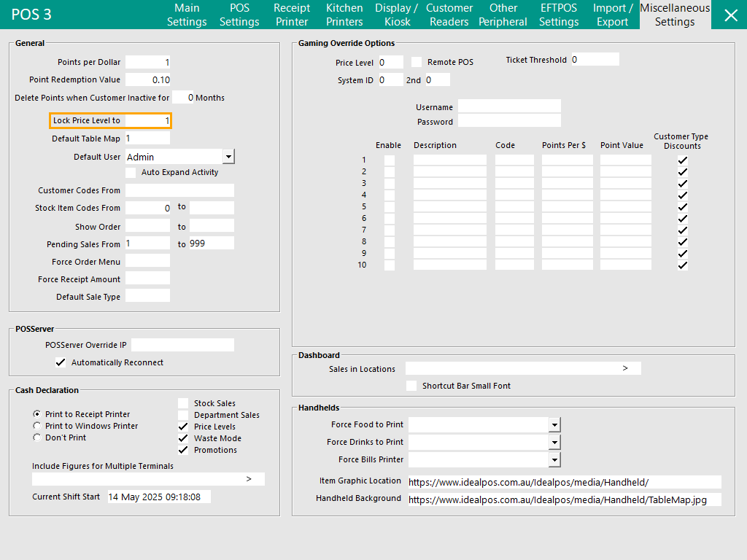Close the POS 3 settings window
Viewport: 747px width, 560px height.
730,15
